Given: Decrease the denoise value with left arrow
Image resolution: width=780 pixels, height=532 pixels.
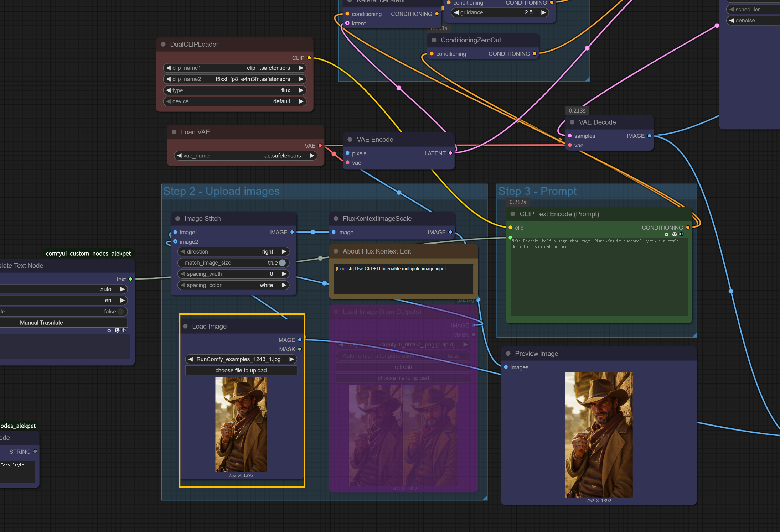Looking at the screenshot, I should click(x=732, y=21).
